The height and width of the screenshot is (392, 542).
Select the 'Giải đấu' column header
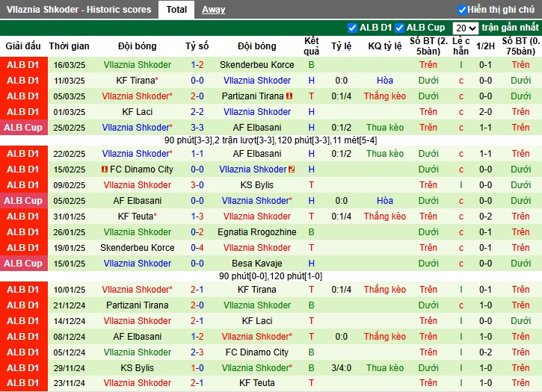[23, 46]
